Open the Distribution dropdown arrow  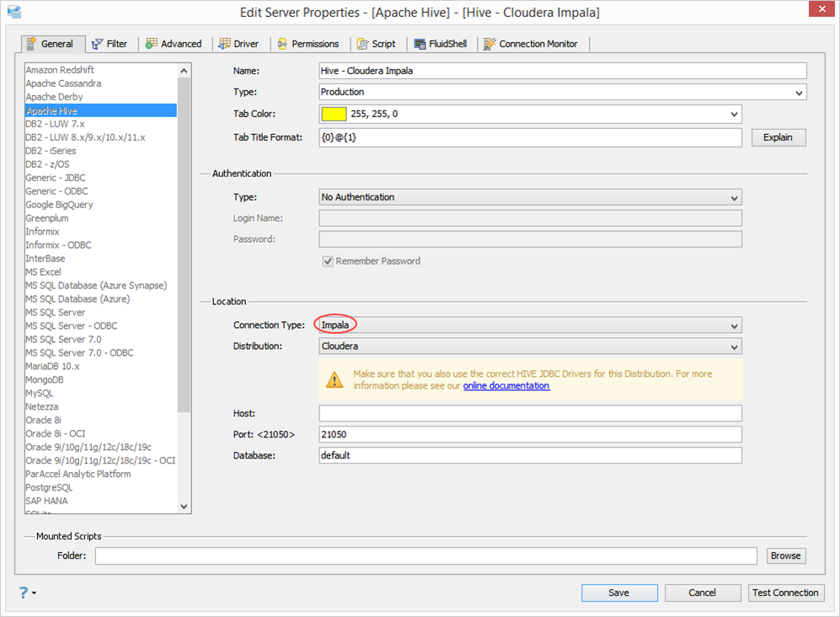coord(734,346)
